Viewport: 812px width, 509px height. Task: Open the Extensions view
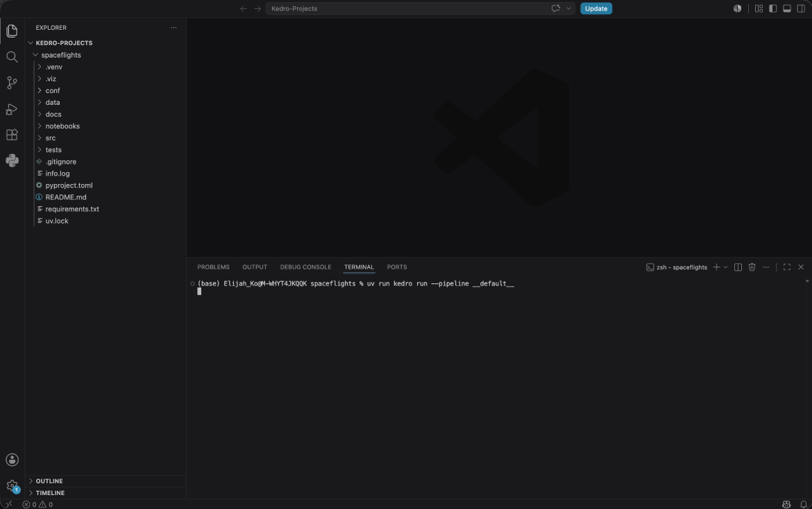coord(12,135)
